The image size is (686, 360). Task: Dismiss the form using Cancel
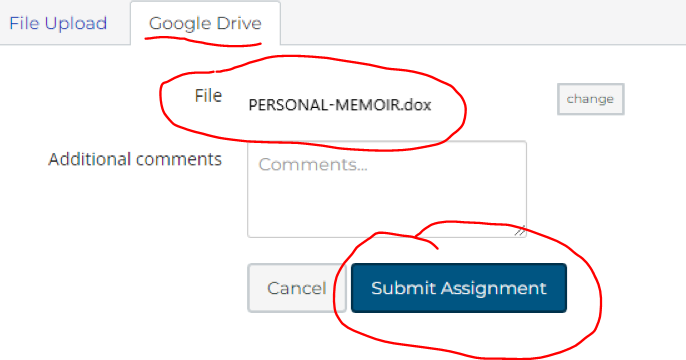pos(297,288)
